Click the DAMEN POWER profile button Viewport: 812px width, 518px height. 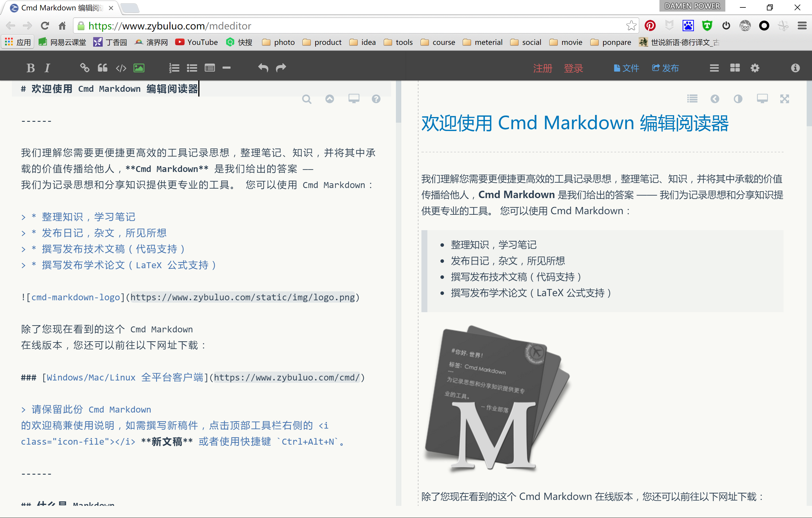(692, 6)
